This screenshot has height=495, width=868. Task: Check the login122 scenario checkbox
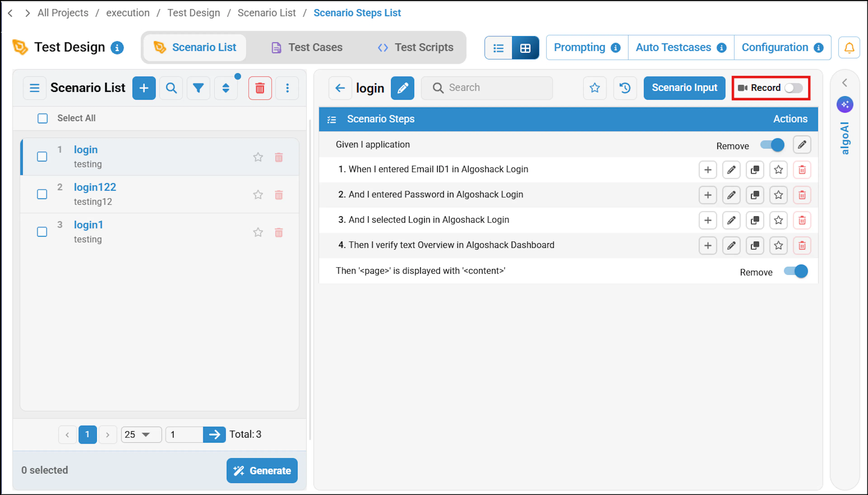pyautogui.click(x=42, y=194)
